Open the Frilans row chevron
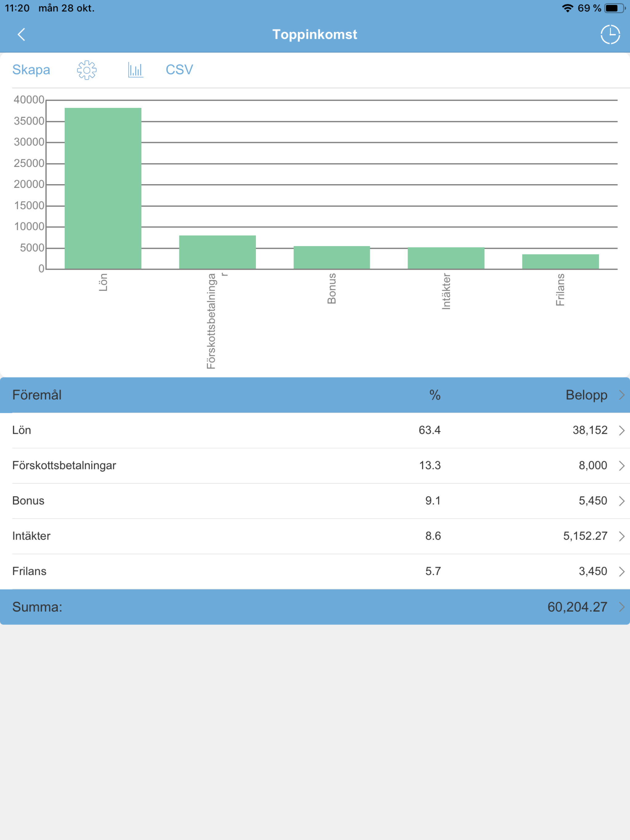This screenshot has height=840, width=630. pyautogui.click(x=622, y=572)
